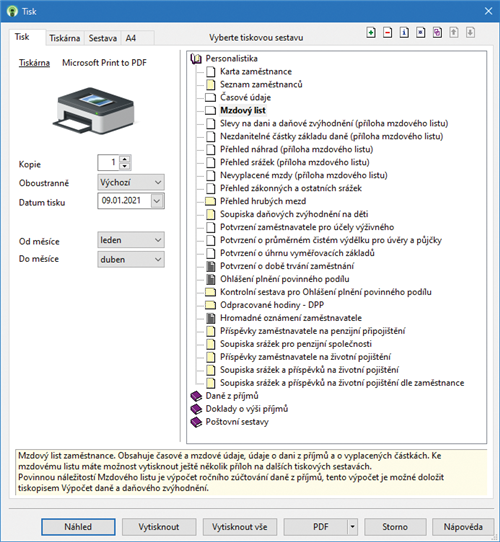Select Personalistika tree node label
This screenshot has height=542, width=500.
pyautogui.click(x=231, y=58)
